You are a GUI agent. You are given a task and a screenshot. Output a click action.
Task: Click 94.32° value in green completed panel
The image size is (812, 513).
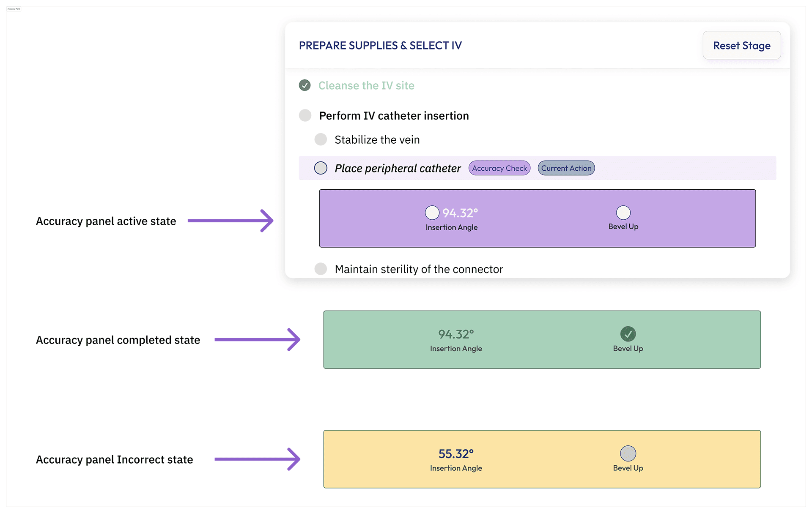click(x=456, y=334)
